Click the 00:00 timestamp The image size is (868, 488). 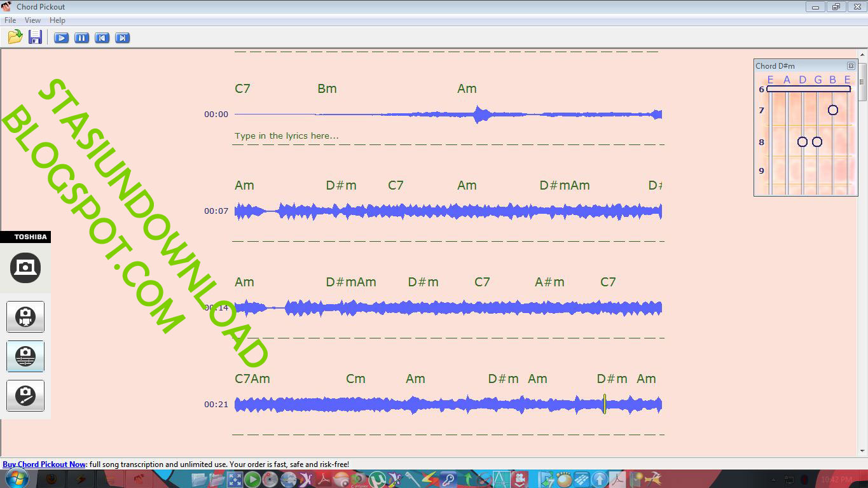(216, 115)
